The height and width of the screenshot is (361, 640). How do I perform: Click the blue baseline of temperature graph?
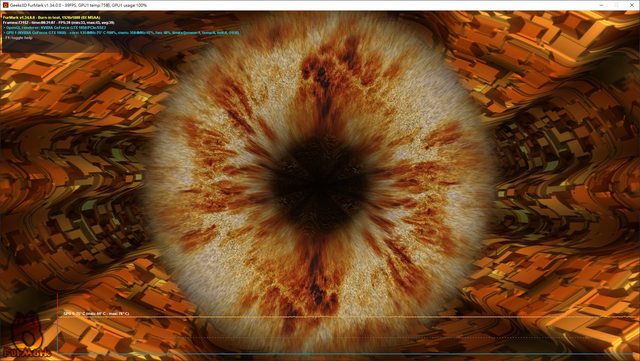point(347,353)
